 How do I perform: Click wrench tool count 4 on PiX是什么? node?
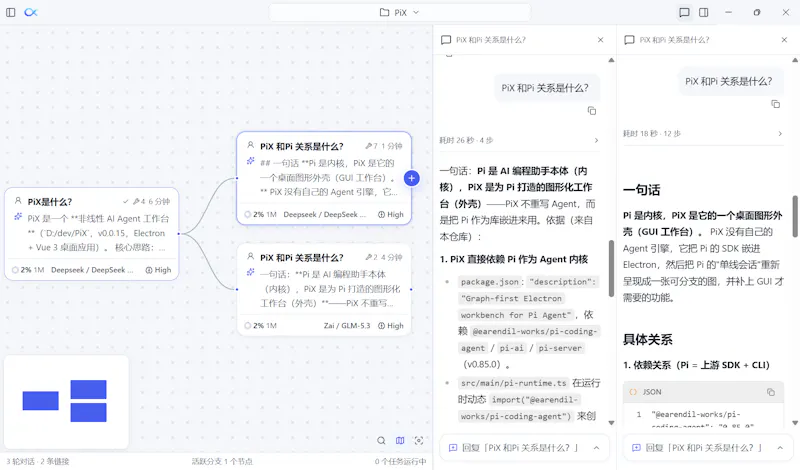(x=139, y=202)
